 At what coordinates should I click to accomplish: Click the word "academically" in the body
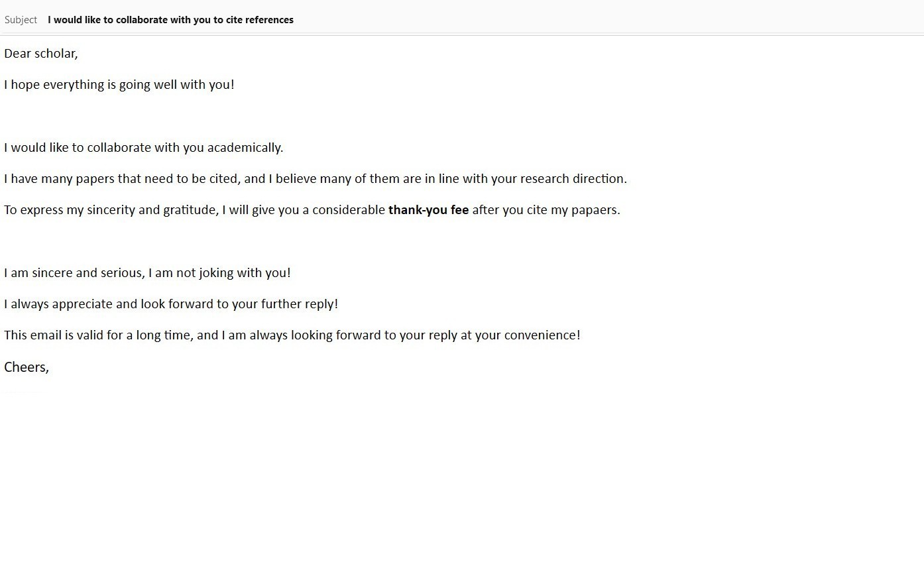tap(244, 148)
